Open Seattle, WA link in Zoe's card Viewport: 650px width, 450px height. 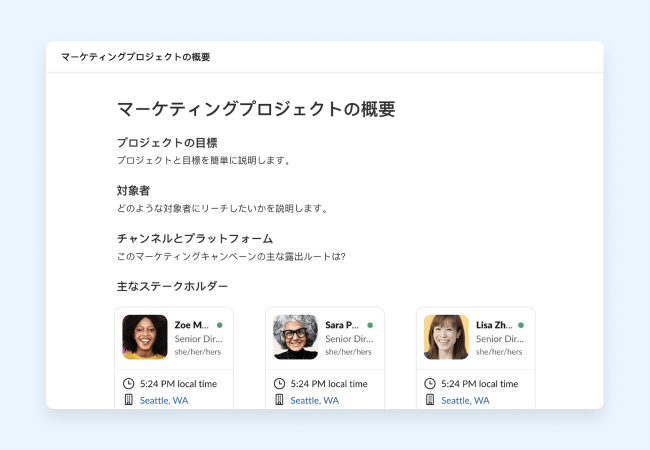(164, 400)
